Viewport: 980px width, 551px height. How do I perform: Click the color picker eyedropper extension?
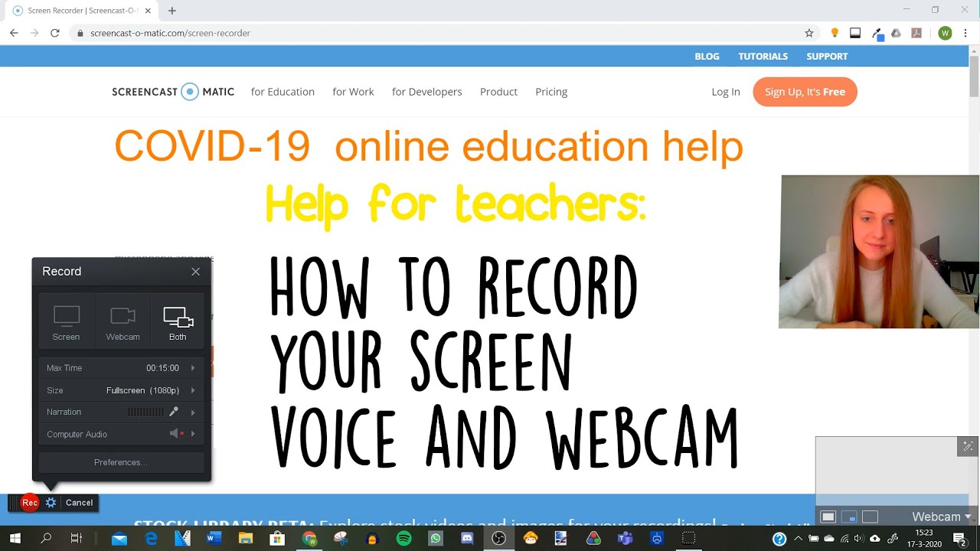click(878, 34)
